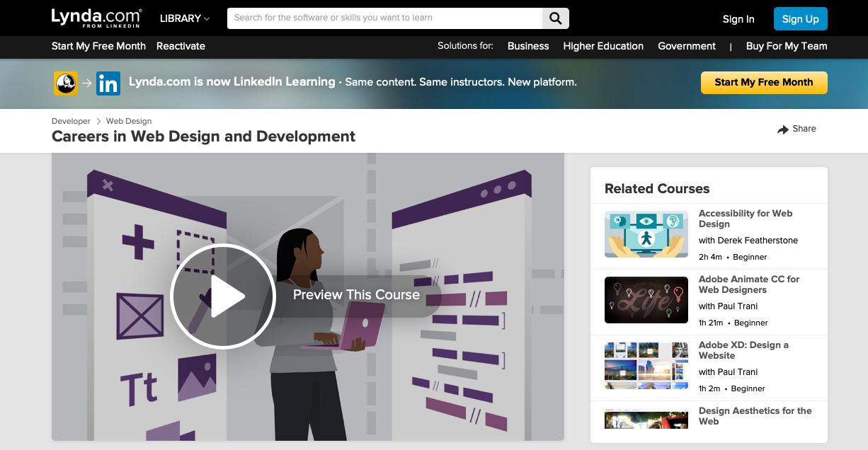Click the 'Solutions for:' label

[465, 46]
